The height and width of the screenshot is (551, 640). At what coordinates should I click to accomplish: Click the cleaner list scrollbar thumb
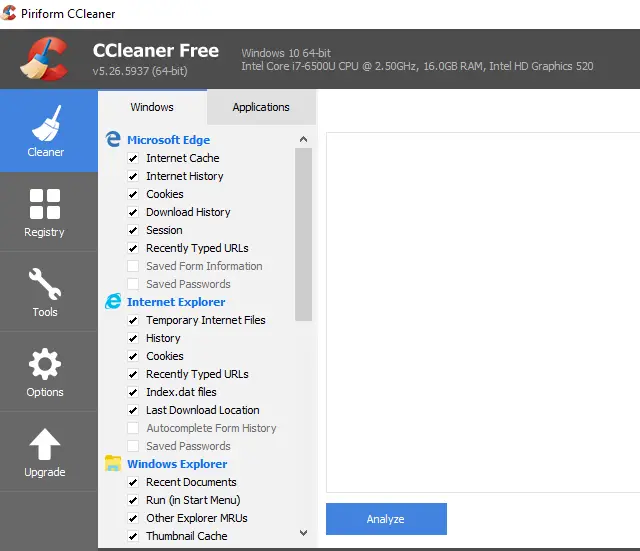click(303, 234)
